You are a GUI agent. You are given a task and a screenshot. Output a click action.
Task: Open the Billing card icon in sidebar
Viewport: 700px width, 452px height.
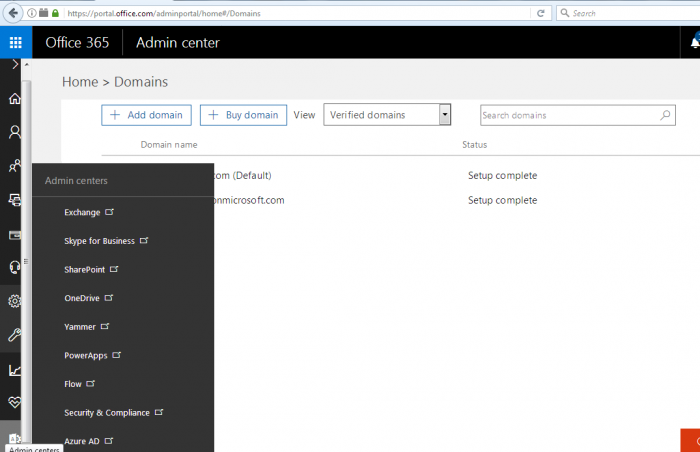click(x=15, y=235)
